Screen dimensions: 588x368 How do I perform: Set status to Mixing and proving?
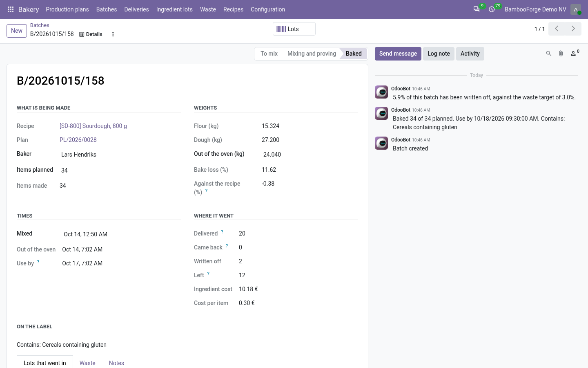[x=312, y=54]
